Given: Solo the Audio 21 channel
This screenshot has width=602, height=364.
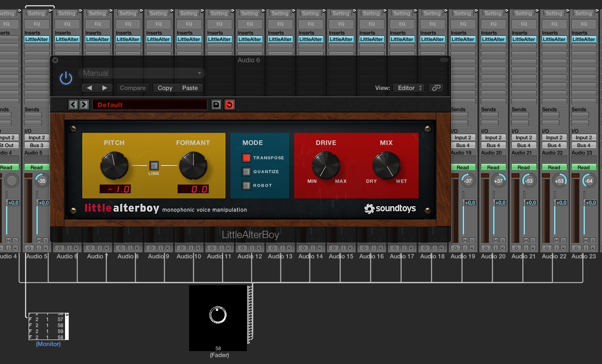Looking at the screenshot, I should tap(533, 240).
